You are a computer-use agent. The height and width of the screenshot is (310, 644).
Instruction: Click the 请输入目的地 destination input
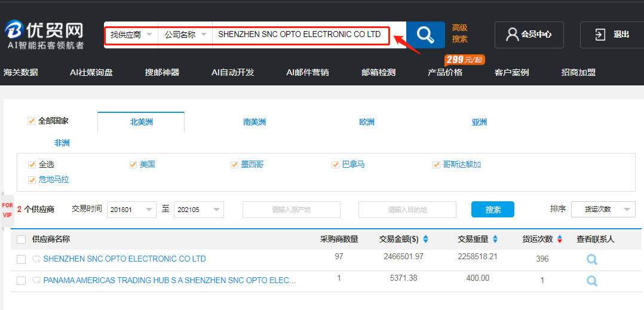pos(407,210)
